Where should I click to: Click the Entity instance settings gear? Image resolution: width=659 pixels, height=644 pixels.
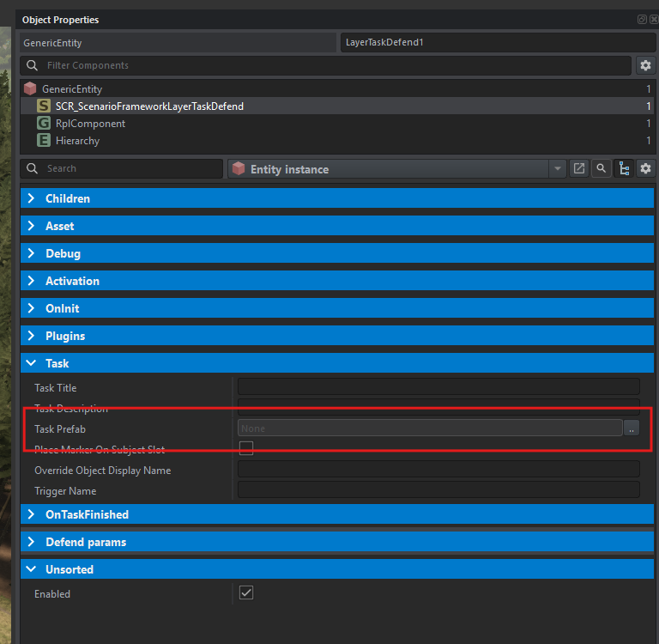point(645,168)
